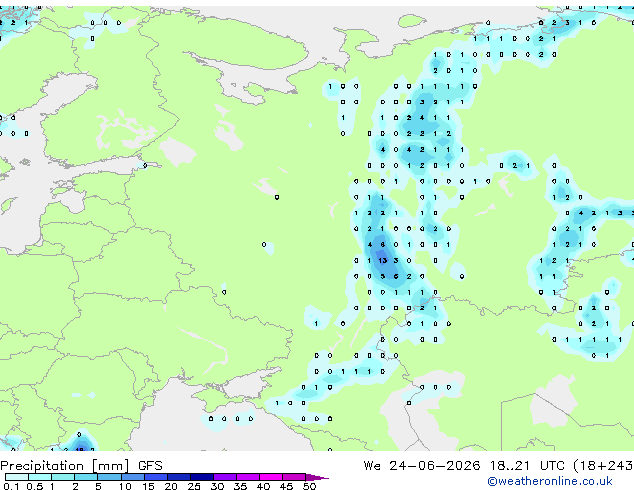This screenshot has height=490, width=634.
Task: Click the above-50 mm legend arrow tip
Action: click(x=317, y=478)
